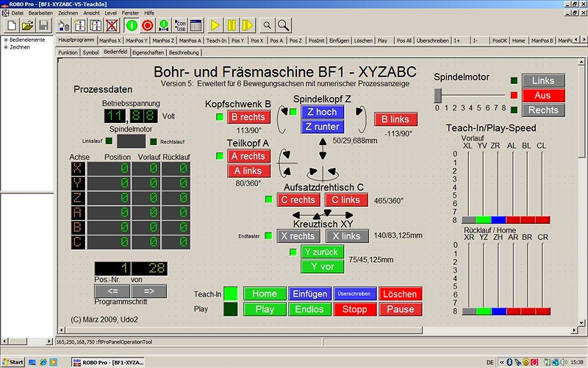Expand the hidden system tray icons chevron
This screenshot has height=368, width=588.
coord(501,362)
